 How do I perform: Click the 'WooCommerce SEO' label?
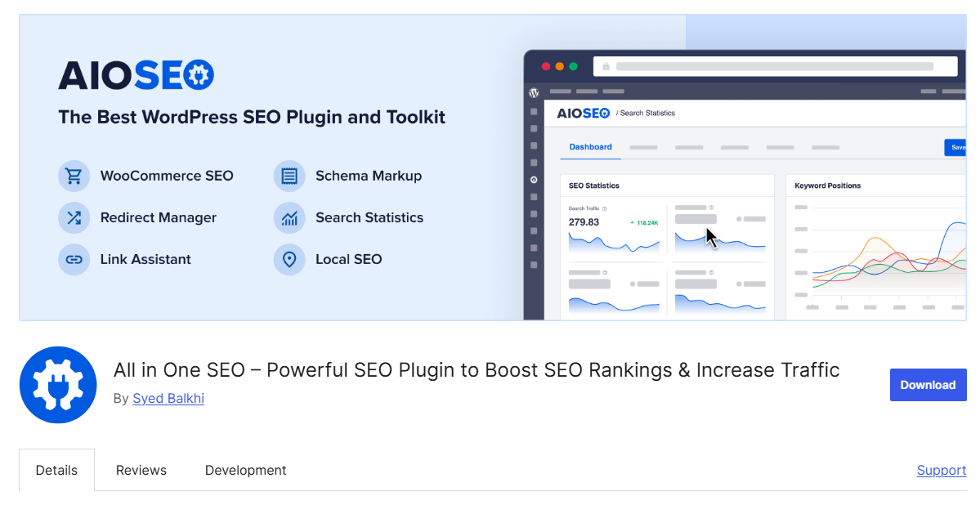(x=167, y=177)
